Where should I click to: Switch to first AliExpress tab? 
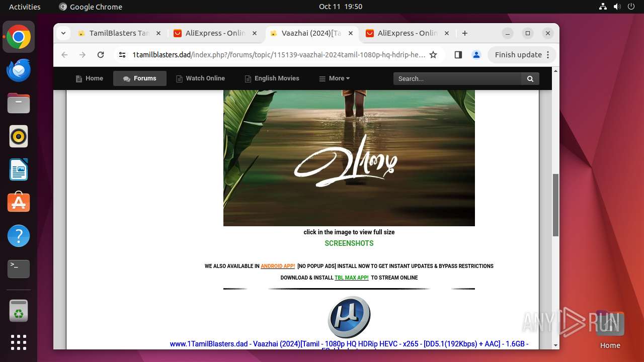point(215,33)
